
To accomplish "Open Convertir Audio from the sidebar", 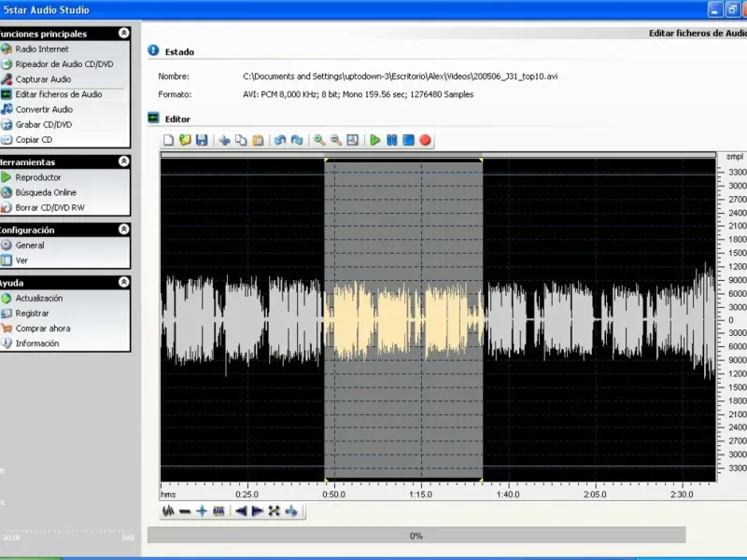I will click(x=44, y=109).
